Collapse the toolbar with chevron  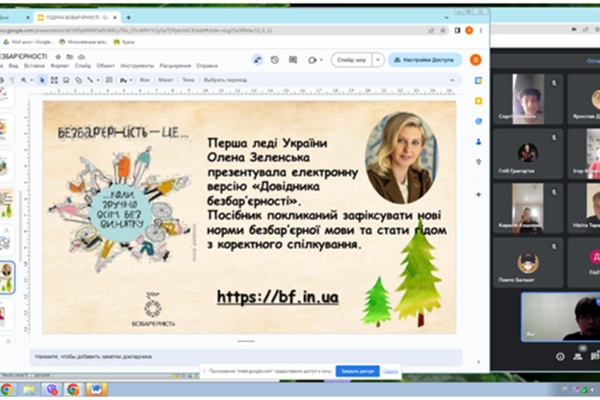tap(452, 80)
